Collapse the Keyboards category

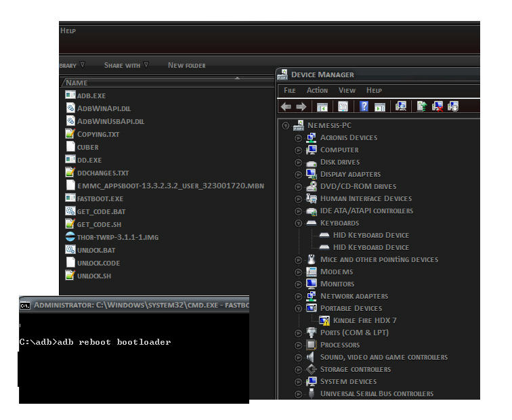[299, 223]
